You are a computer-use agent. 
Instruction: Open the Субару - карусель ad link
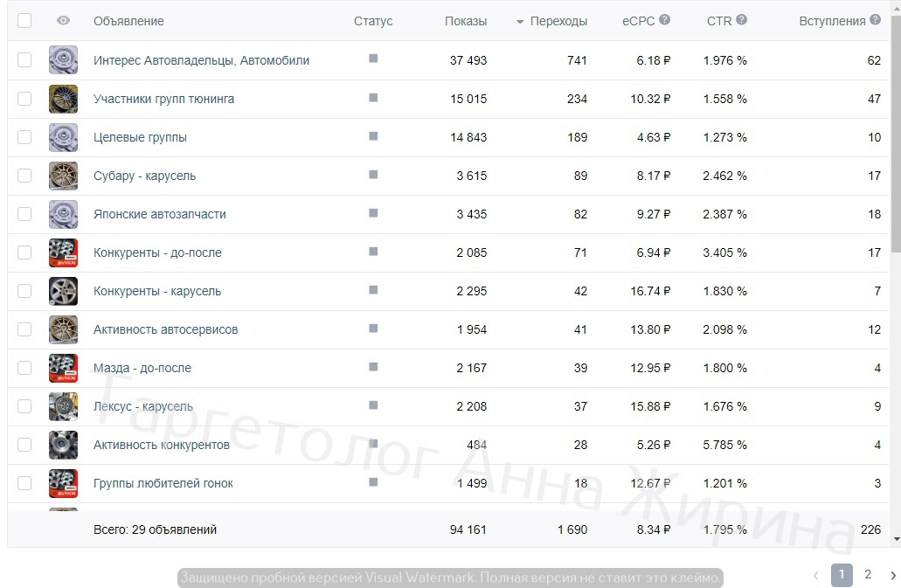click(145, 176)
